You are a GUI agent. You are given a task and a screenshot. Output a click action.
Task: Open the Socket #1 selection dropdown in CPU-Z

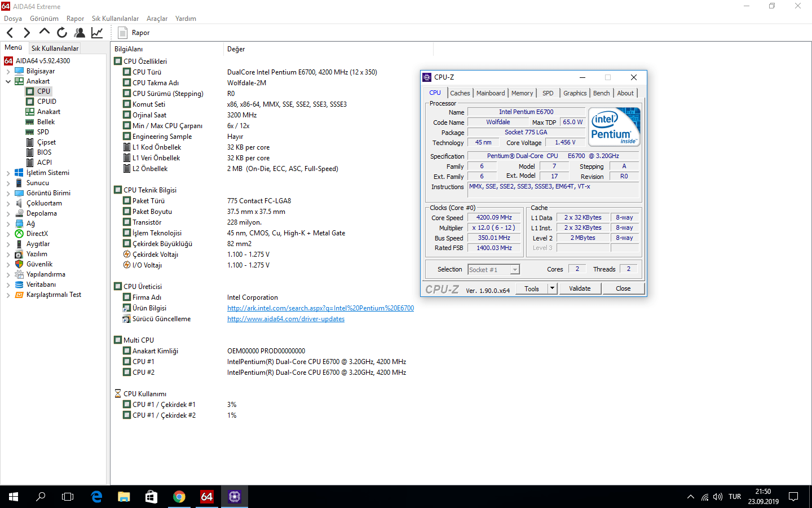493,270
